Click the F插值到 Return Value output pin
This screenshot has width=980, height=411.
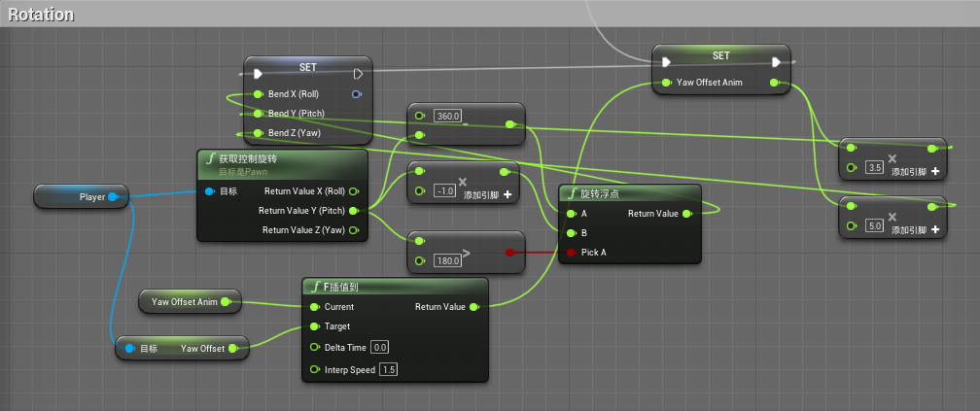473,307
